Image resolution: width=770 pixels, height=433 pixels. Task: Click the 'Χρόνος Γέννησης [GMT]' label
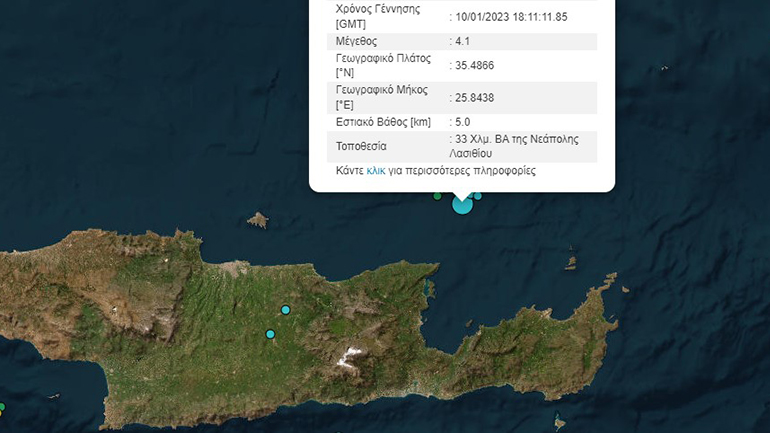[x=378, y=17]
